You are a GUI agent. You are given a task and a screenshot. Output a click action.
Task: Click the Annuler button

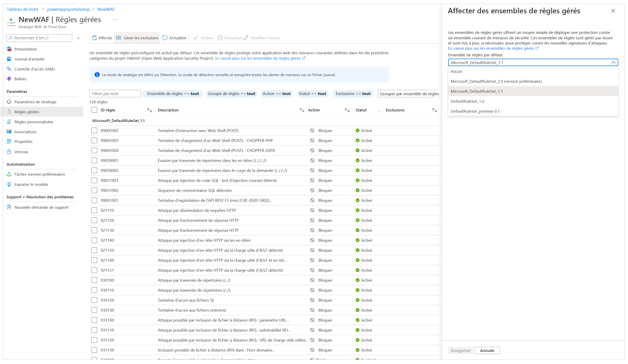(x=487, y=350)
